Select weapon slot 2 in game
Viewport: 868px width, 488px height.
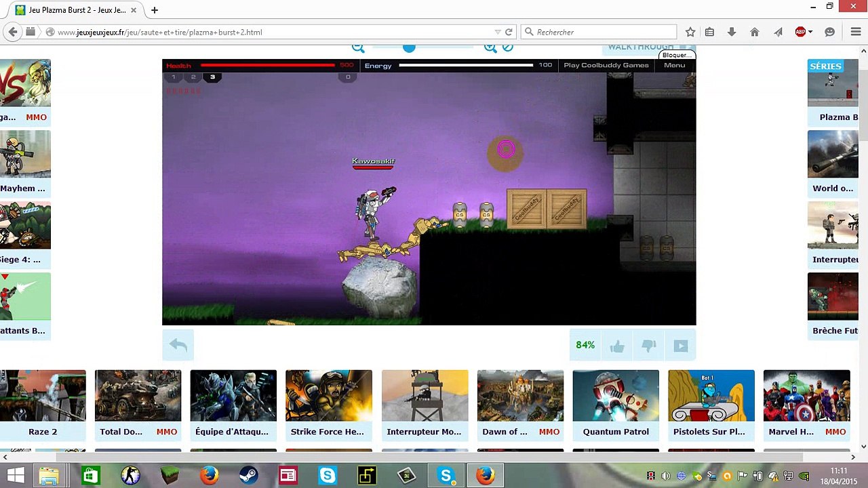pos(193,77)
